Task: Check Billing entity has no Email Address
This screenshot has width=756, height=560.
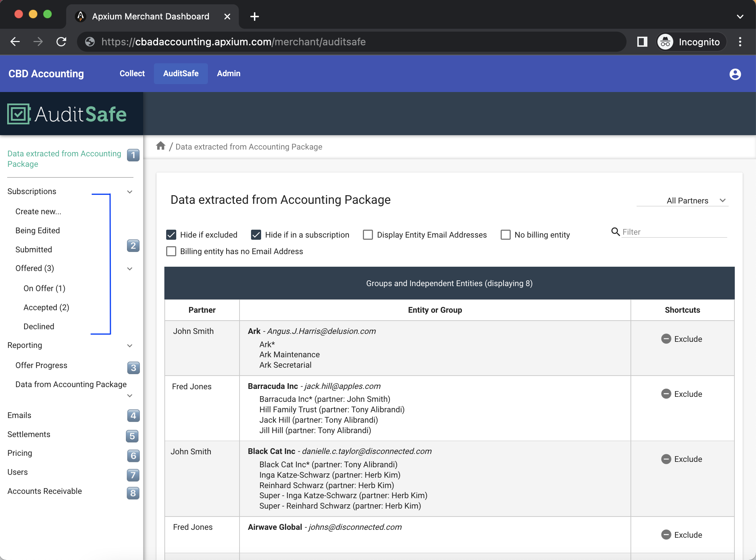Action: point(171,251)
